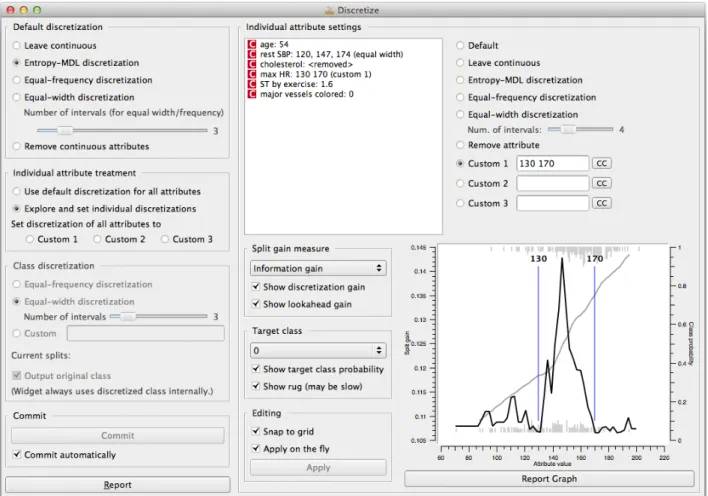Screen dimensions: 708x496
Task: Toggle Show rug (may be slow) checkbox
Action: [x=256, y=386]
